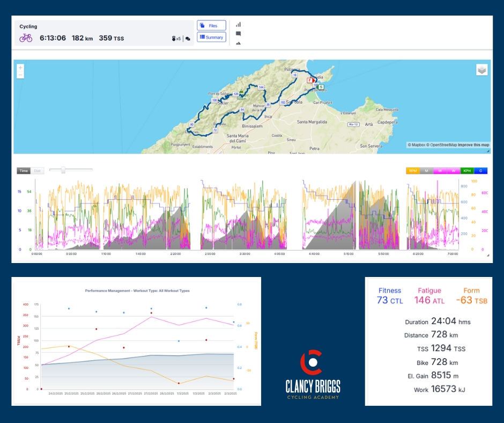Click the green start marker on map
504x423 pixels.
coord(321,86)
